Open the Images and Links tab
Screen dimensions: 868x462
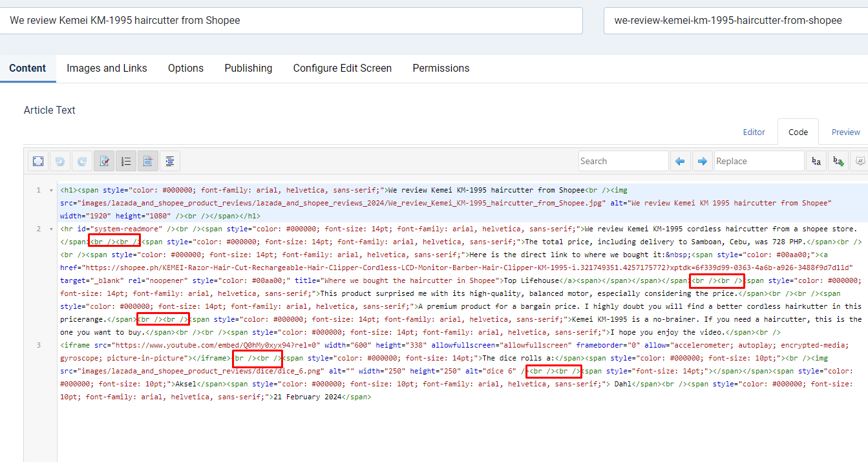pos(107,68)
